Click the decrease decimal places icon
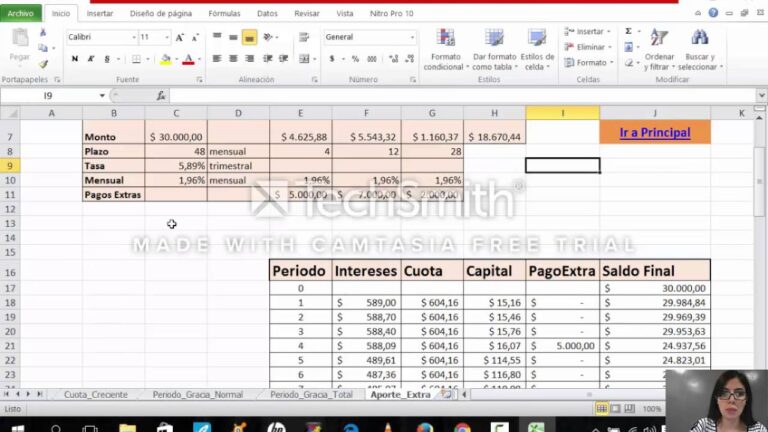The height and width of the screenshot is (432, 768). point(409,59)
